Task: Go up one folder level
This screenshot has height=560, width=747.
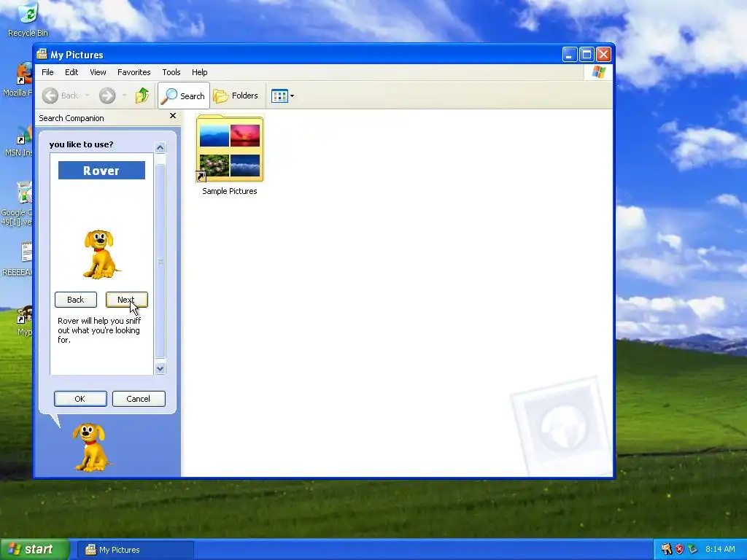Action: tap(142, 96)
